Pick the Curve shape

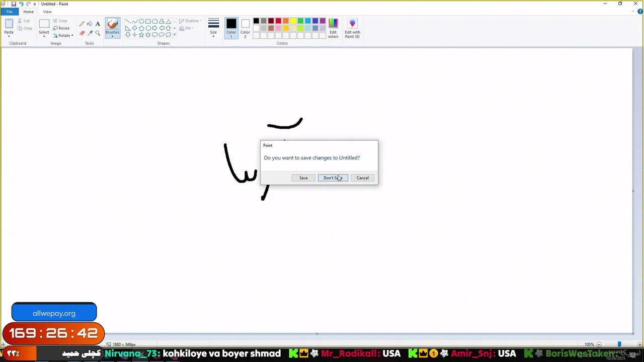(135, 22)
